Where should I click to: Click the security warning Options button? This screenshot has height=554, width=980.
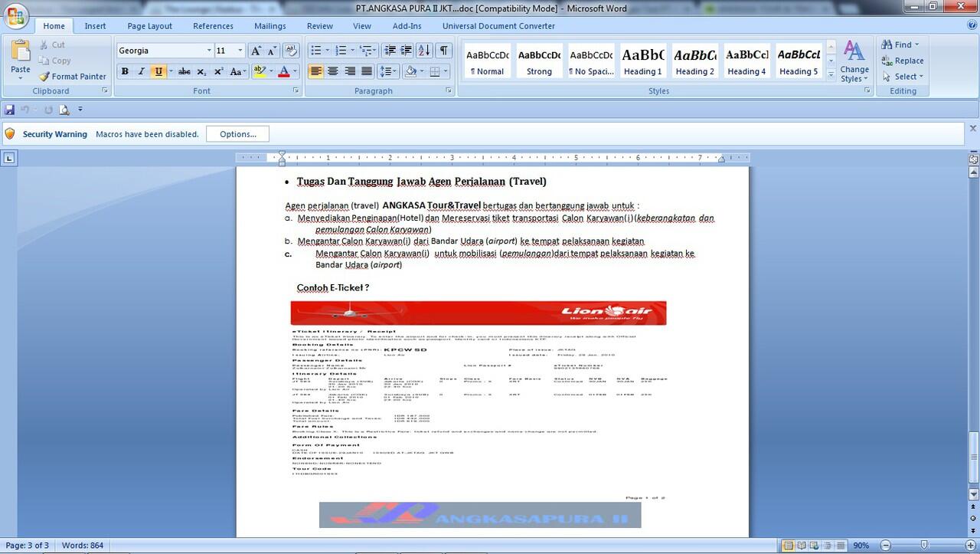point(237,134)
